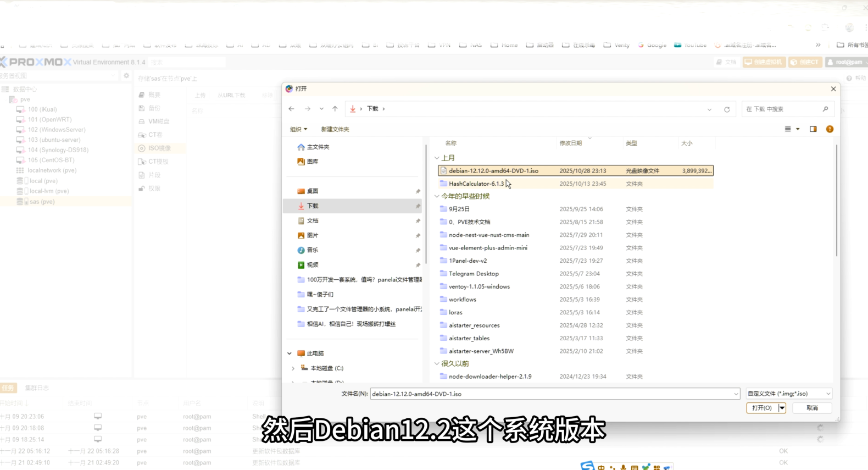The width and height of the screenshot is (868, 470).
Task: Expand the address bar history dropdown
Action: pos(709,109)
